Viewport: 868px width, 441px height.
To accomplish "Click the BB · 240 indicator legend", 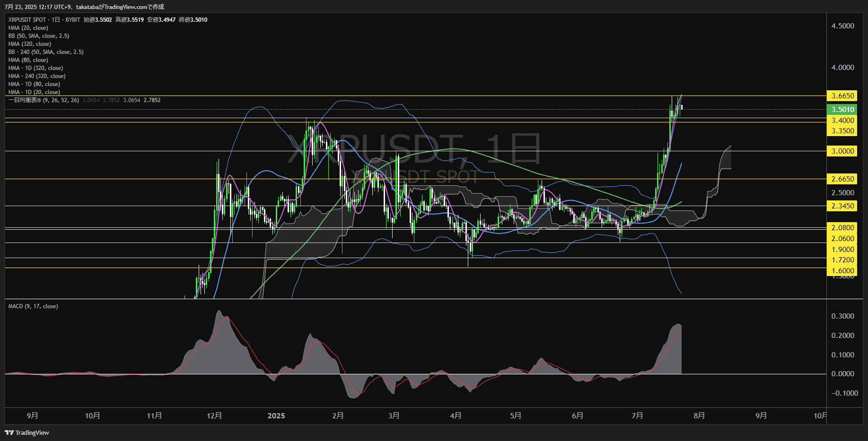I will point(46,52).
